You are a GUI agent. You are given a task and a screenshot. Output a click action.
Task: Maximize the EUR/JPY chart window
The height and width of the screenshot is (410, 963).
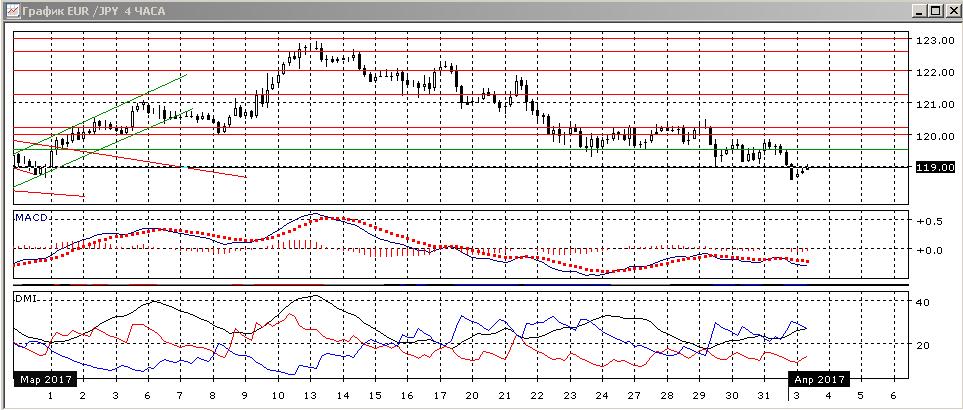pyautogui.click(x=934, y=10)
